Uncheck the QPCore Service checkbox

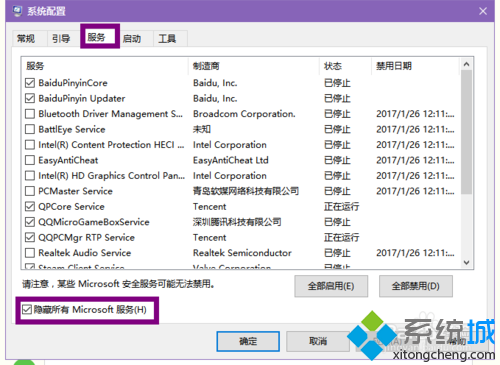30,206
